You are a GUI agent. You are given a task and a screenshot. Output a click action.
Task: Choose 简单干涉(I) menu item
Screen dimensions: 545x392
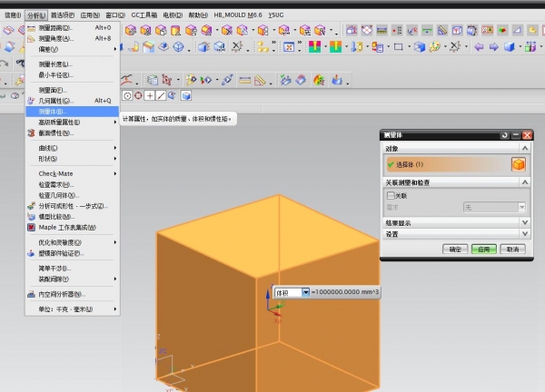point(73,269)
